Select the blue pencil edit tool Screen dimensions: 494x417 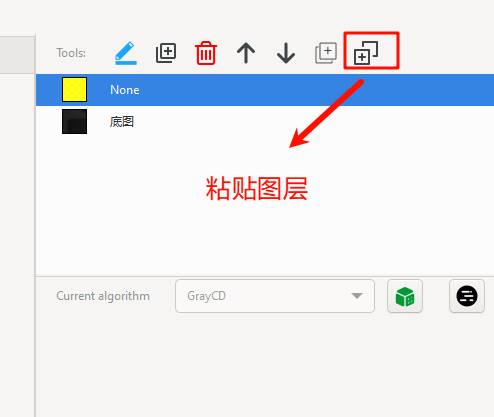[x=126, y=53]
